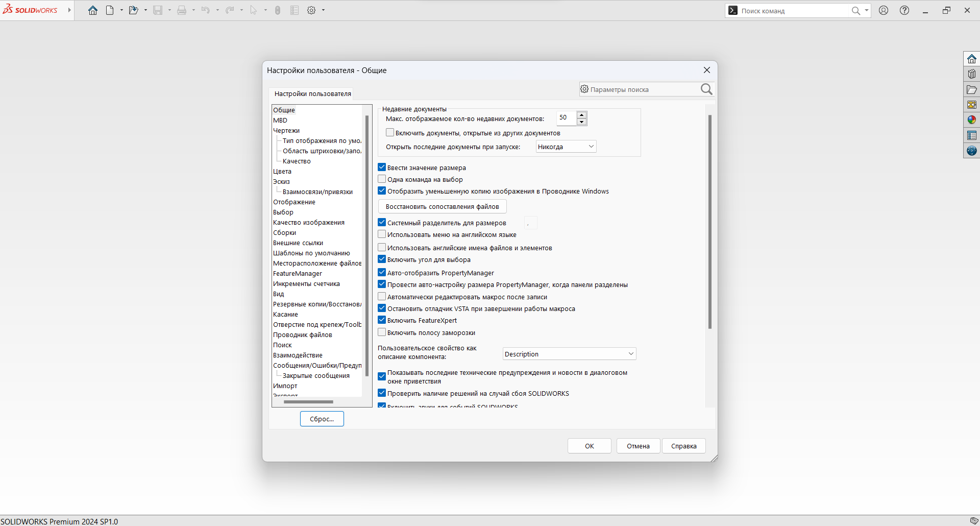The height and width of the screenshot is (526, 980).
Task: Open the globe tab in task pane
Action: pos(972,151)
